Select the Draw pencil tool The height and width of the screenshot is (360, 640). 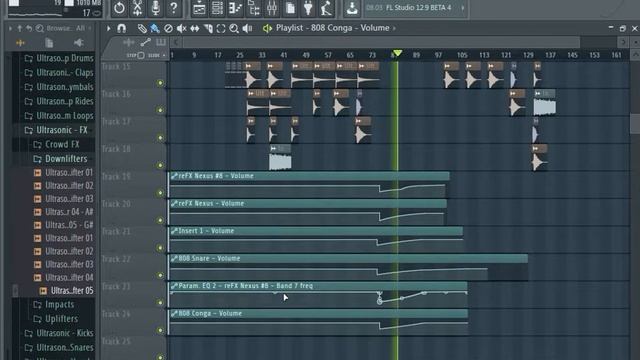pyautogui.click(x=142, y=28)
